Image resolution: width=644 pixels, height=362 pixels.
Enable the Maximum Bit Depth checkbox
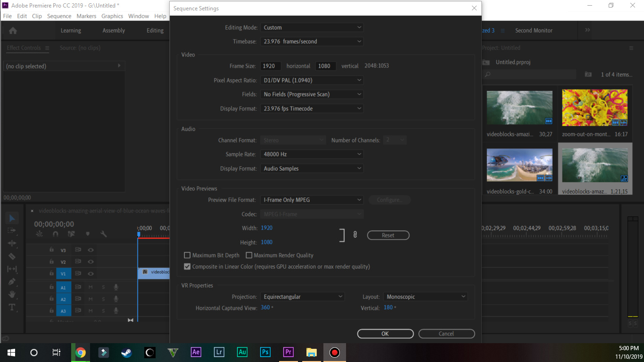(x=187, y=255)
